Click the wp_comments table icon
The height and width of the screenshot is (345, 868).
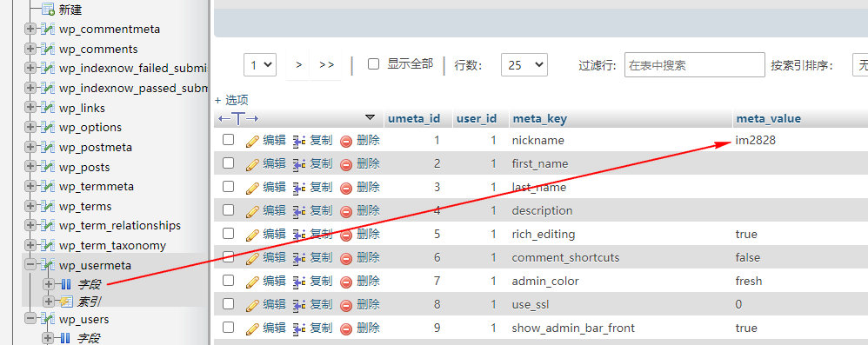pyautogui.click(x=48, y=49)
